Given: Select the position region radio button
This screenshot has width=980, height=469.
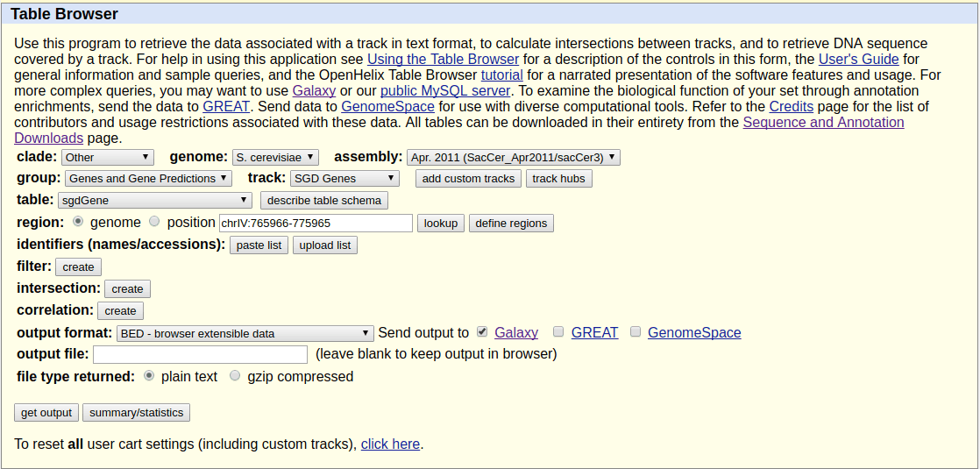Looking at the screenshot, I should [x=154, y=223].
